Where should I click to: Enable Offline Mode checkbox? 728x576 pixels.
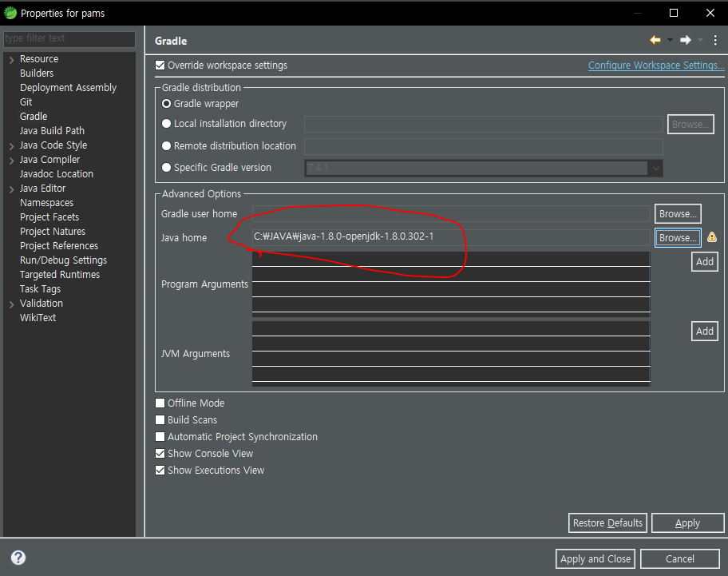click(160, 403)
